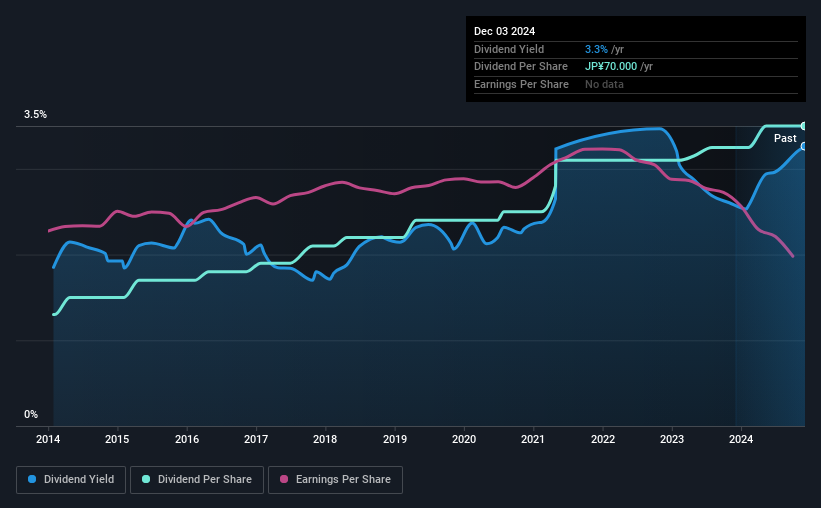Click the Dec 03 2024 tooltip date header

point(504,31)
